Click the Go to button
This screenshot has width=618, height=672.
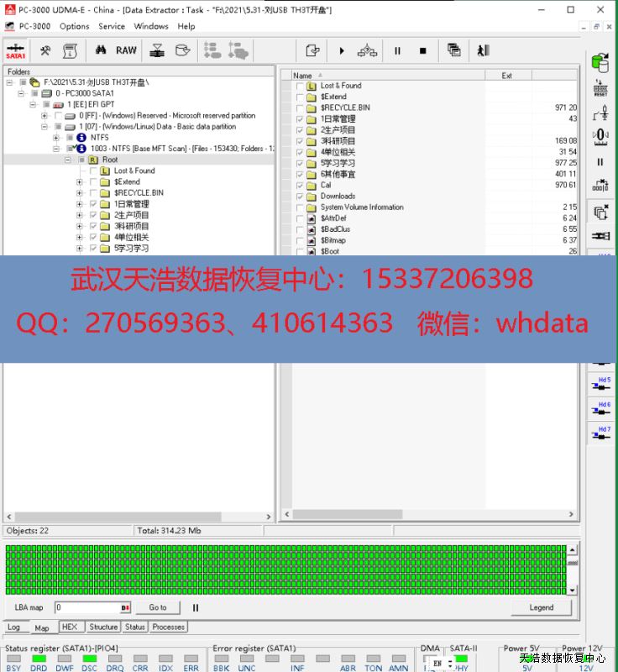click(158, 607)
